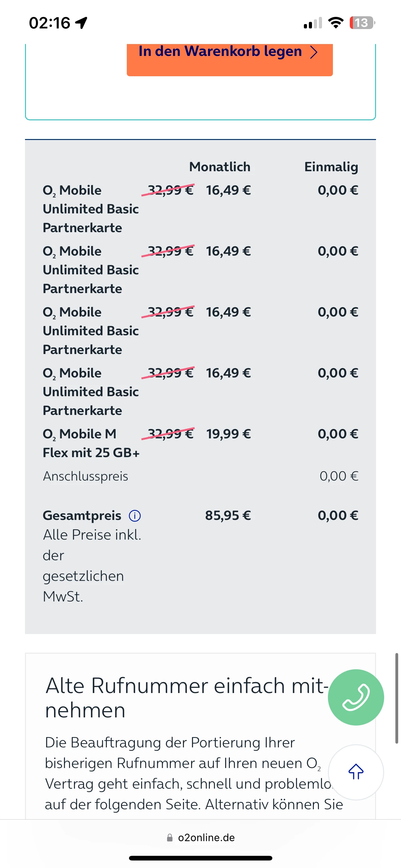Tap the 'Alte Rufnummer einfach mitnehmen' heading

pos(187,697)
